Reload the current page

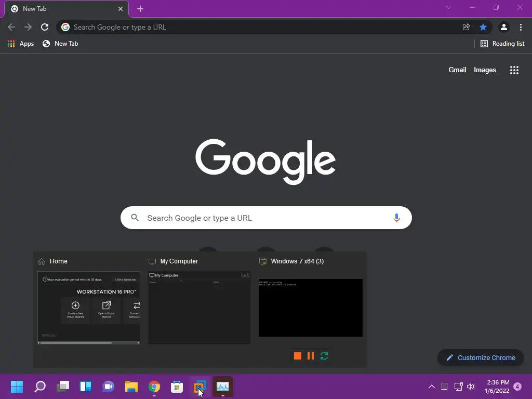click(45, 27)
